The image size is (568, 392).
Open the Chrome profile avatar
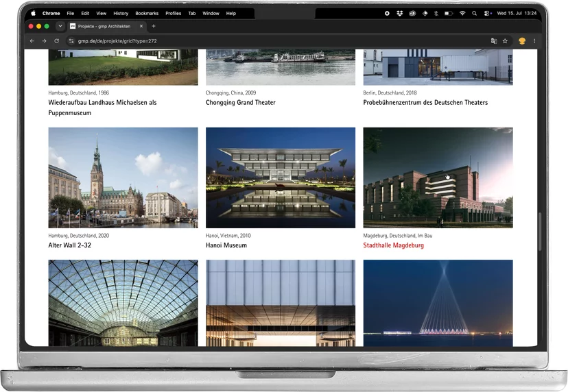click(522, 41)
